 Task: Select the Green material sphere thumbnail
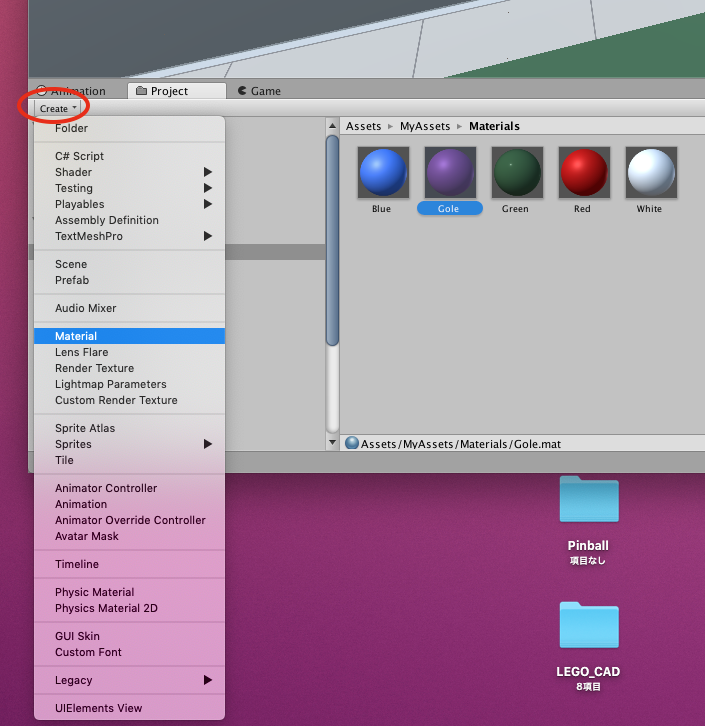pyautogui.click(x=517, y=172)
